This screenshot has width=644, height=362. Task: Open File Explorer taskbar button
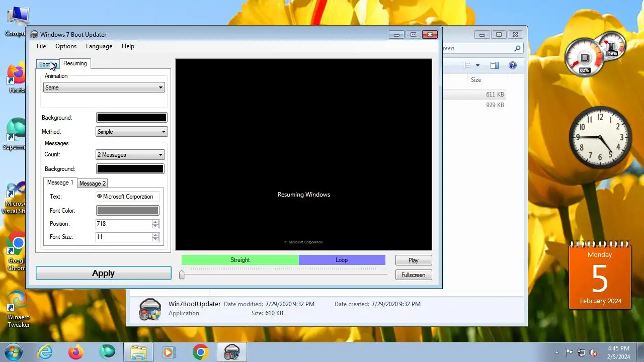138,352
